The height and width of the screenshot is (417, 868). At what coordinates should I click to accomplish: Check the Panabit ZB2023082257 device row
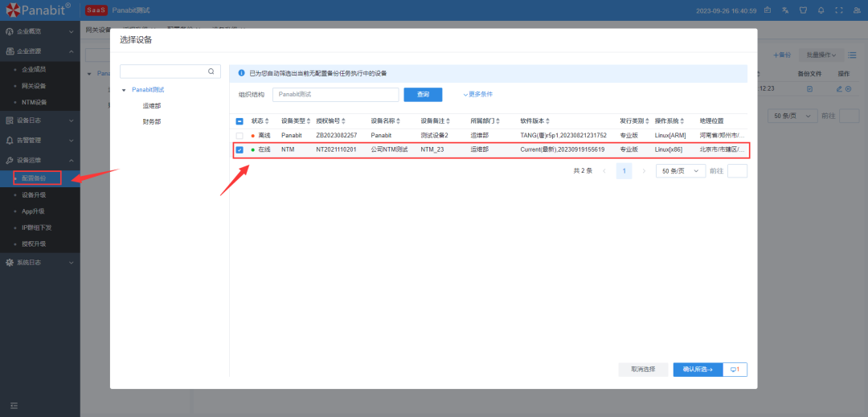click(240, 136)
